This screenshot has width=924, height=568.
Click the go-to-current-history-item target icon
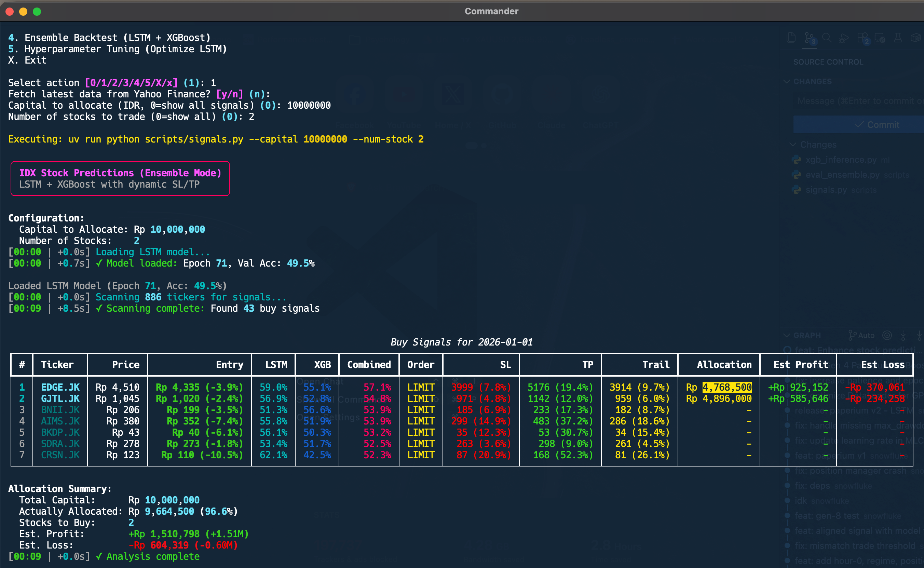(x=887, y=335)
